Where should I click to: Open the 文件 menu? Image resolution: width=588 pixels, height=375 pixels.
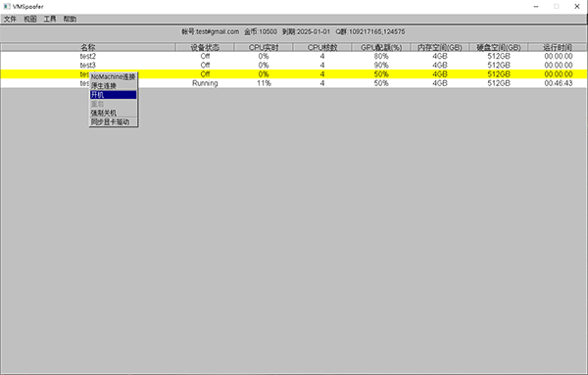pos(10,20)
